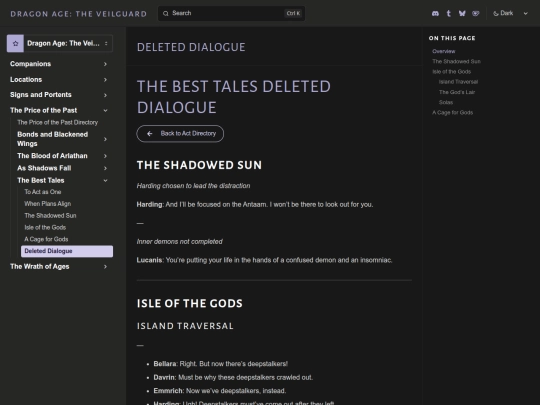Screen dimensions: 540x405
Task: Click the Island Traversal subheading
Action: [185, 326]
